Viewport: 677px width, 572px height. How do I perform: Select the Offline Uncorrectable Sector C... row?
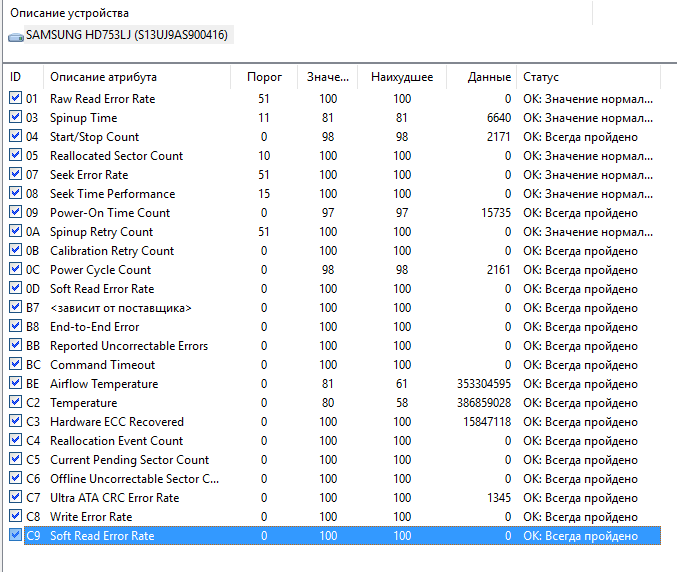coord(342,479)
